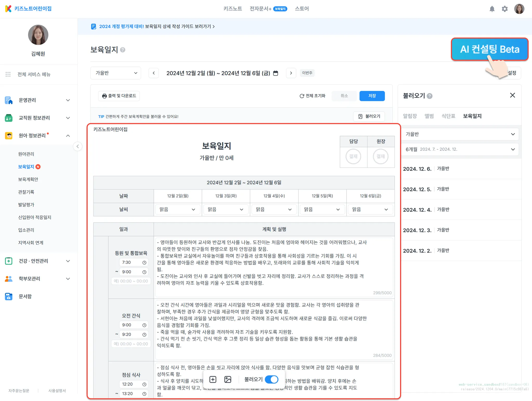Collapse the sidebar using the round arrow button
This screenshot has height=401, width=532.
(x=77, y=146)
